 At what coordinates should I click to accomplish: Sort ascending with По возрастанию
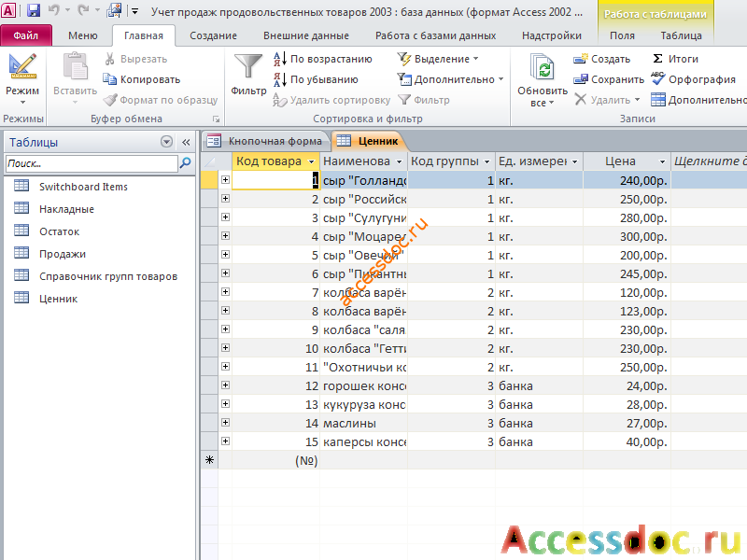click(322, 59)
